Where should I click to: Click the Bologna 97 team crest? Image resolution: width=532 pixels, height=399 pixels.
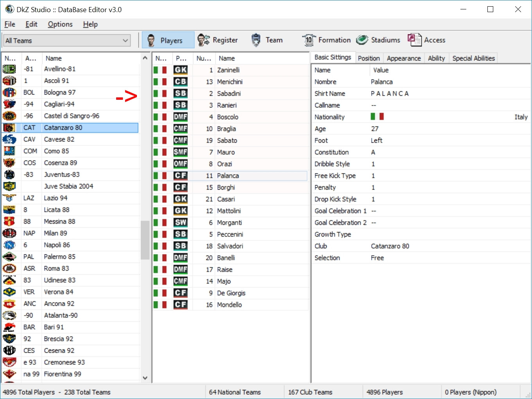[9, 93]
